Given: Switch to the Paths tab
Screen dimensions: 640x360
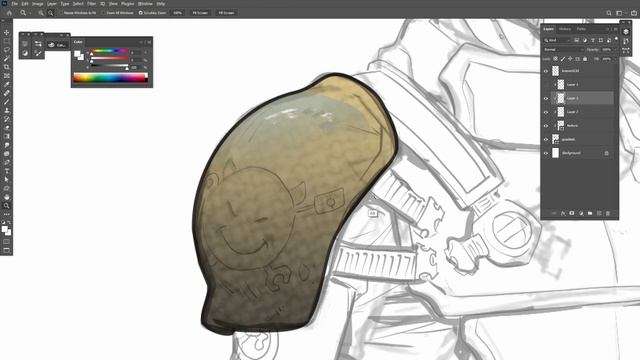Looking at the screenshot, I should [x=581, y=29].
